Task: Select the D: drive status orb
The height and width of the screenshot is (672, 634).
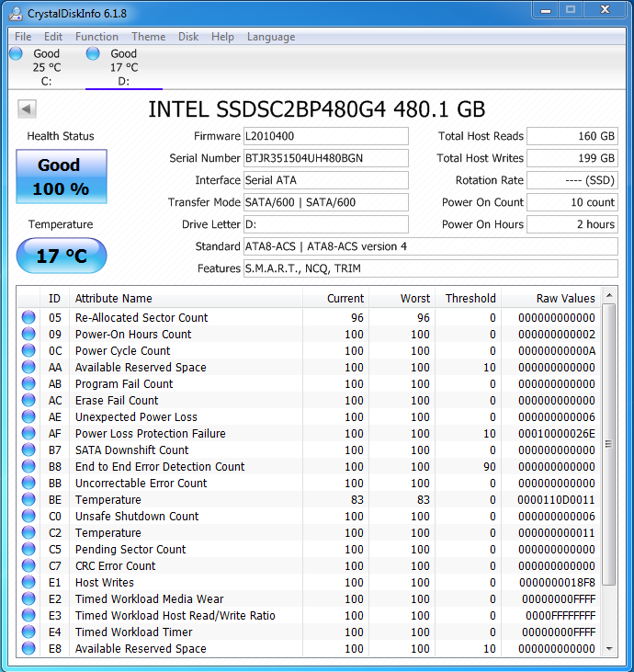Action: pos(94,54)
